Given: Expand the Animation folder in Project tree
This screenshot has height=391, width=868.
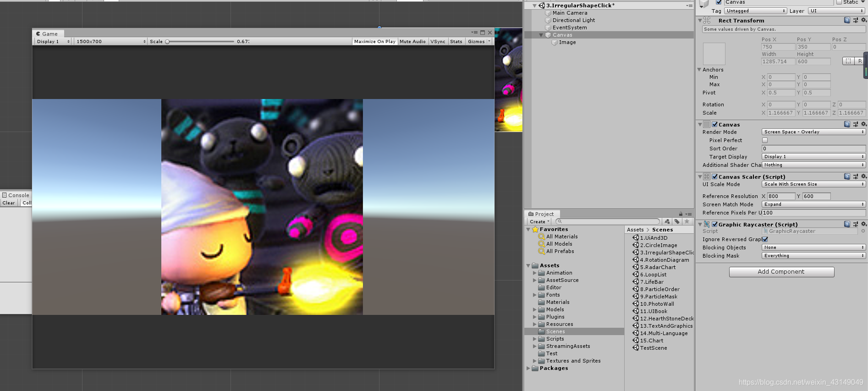Looking at the screenshot, I should (534, 273).
